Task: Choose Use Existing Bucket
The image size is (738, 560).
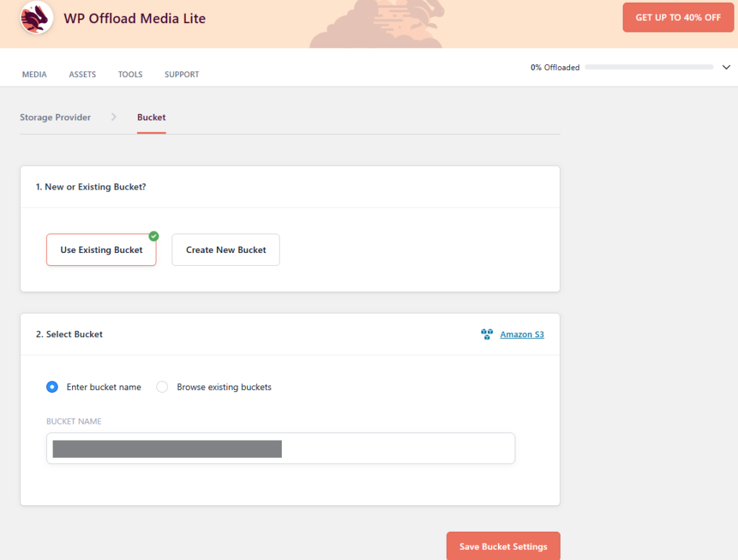Action: (101, 250)
